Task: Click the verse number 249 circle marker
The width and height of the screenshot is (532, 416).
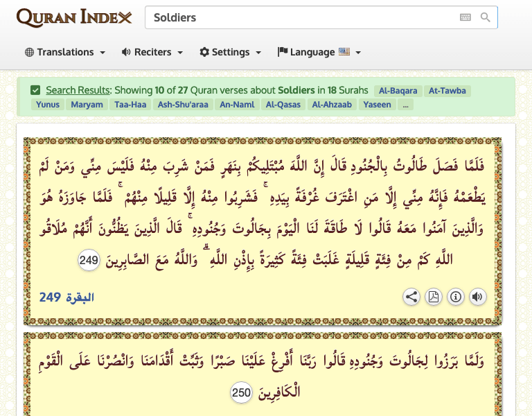Action: click(89, 261)
